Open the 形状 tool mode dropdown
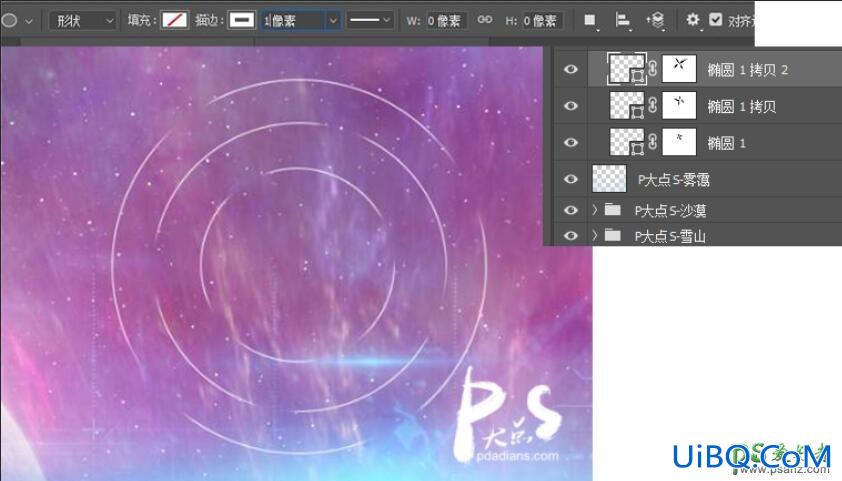This screenshot has width=842, height=481. click(83, 21)
